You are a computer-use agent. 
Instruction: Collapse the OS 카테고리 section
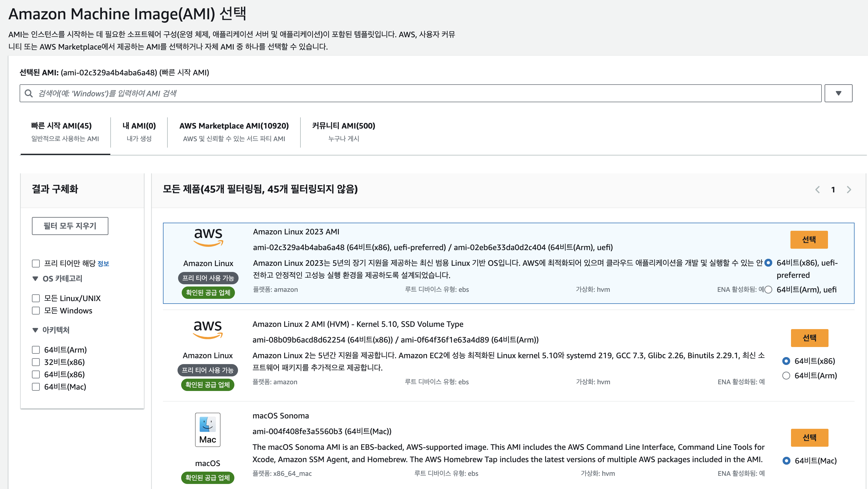(35, 279)
